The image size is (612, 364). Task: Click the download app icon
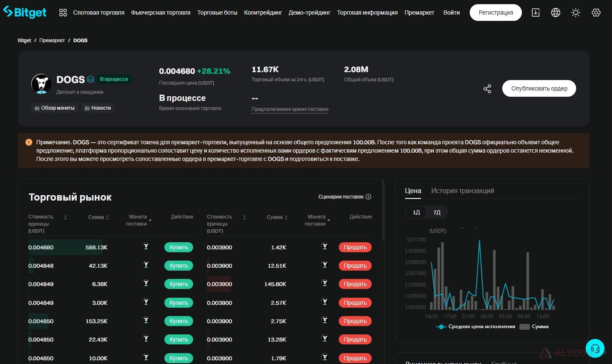coord(536,13)
